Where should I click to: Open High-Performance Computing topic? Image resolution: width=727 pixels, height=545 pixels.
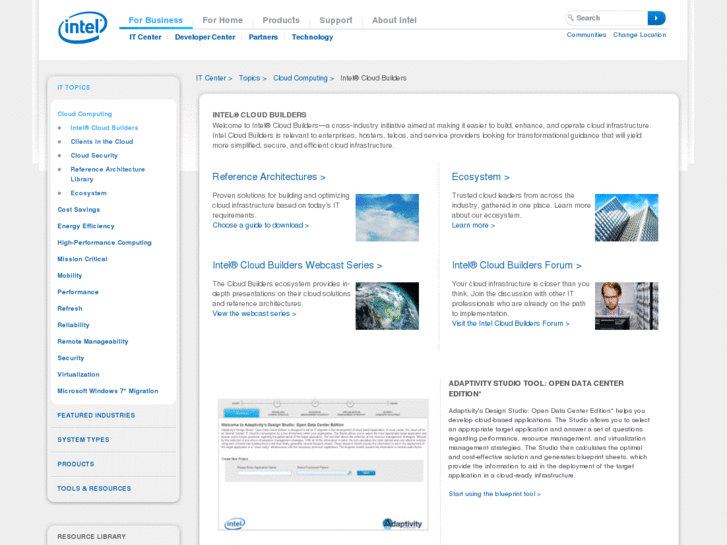coord(104,243)
